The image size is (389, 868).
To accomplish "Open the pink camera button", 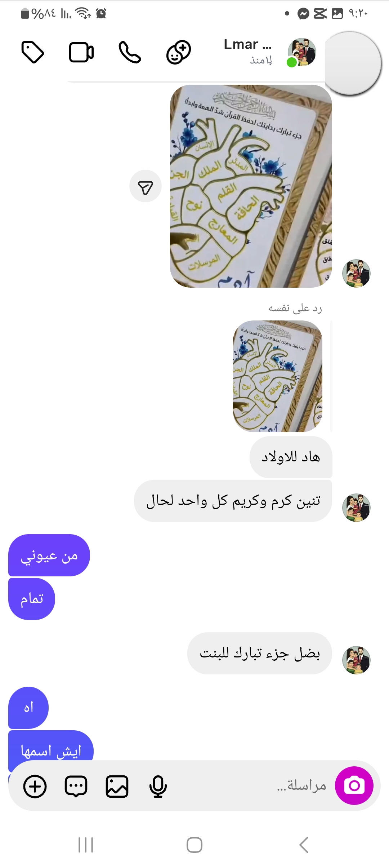I will point(354,785).
